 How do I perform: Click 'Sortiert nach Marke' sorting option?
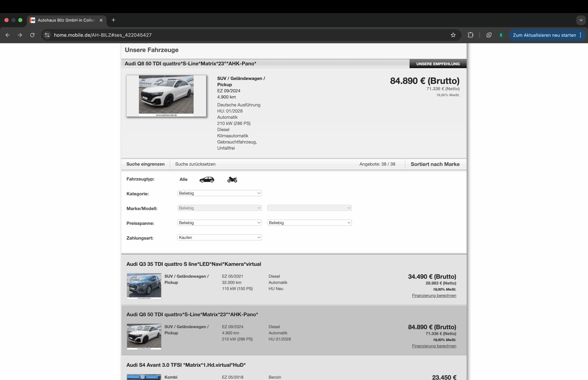435,164
